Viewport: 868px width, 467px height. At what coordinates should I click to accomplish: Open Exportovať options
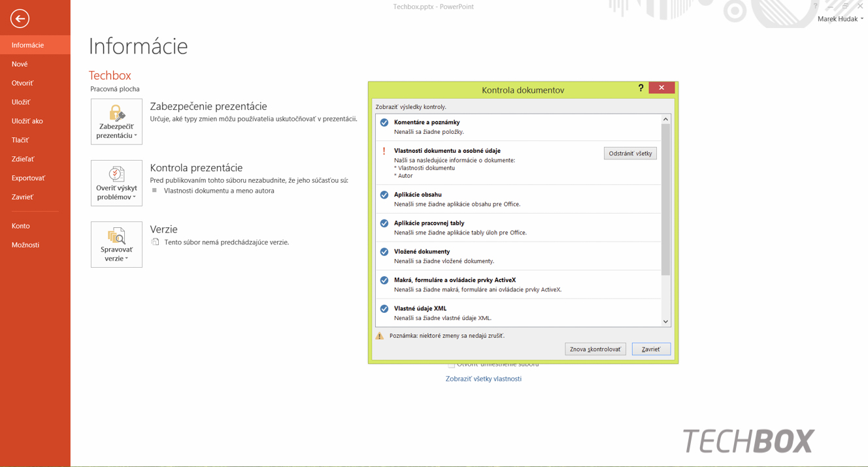35,178
